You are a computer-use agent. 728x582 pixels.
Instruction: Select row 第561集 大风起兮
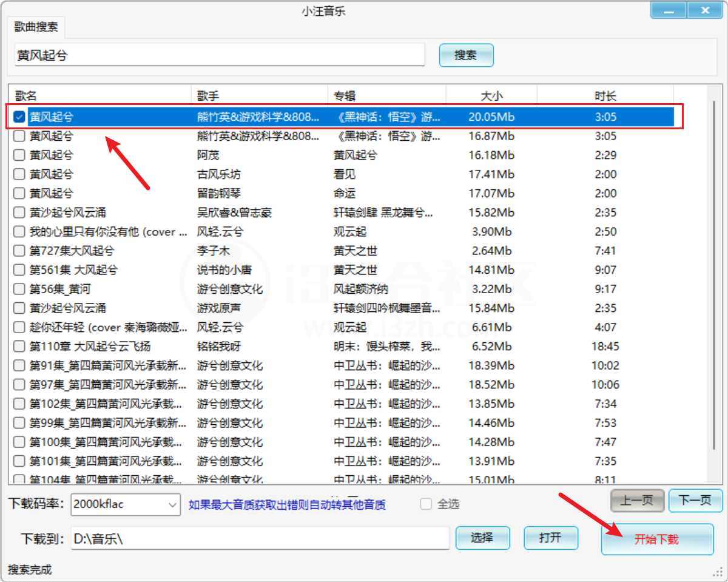point(341,269)
